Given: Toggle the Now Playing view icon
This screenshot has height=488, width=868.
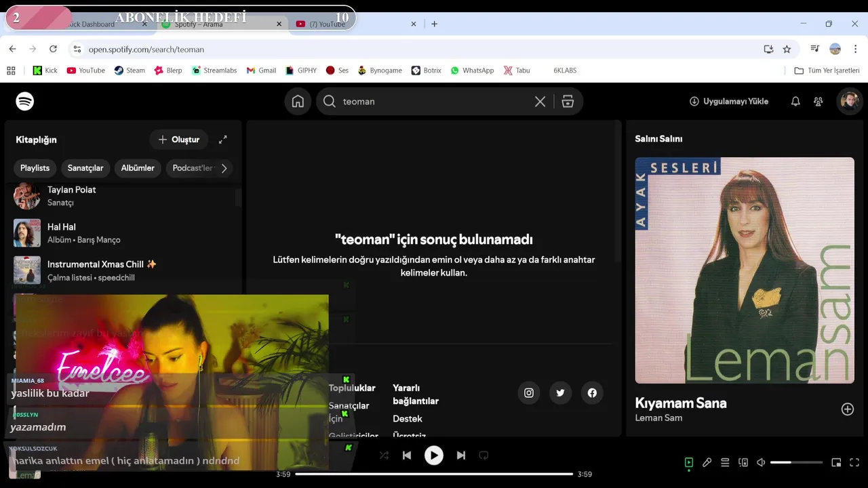Looking at the screenshot, I should [x=689, y=462].
